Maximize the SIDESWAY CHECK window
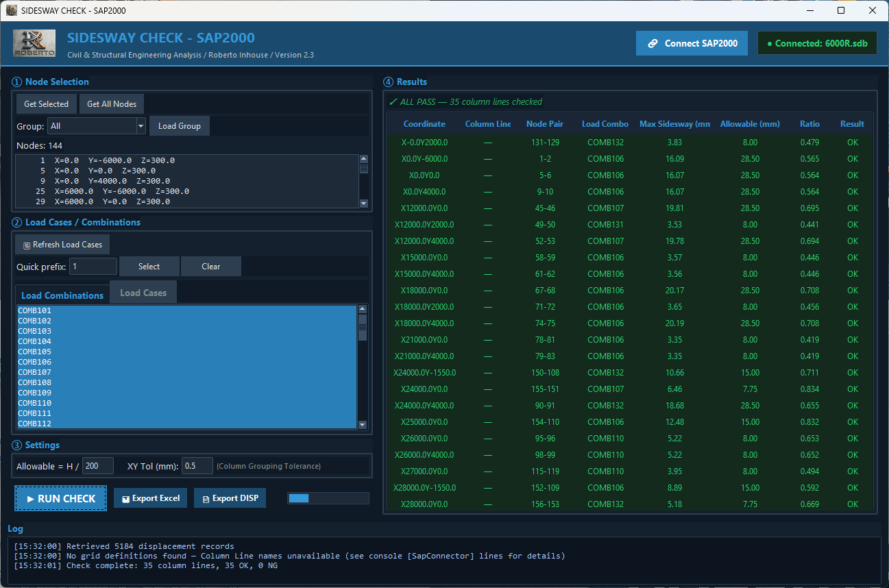The height and width of the screenshot is (588, 889). click(841, 10)
